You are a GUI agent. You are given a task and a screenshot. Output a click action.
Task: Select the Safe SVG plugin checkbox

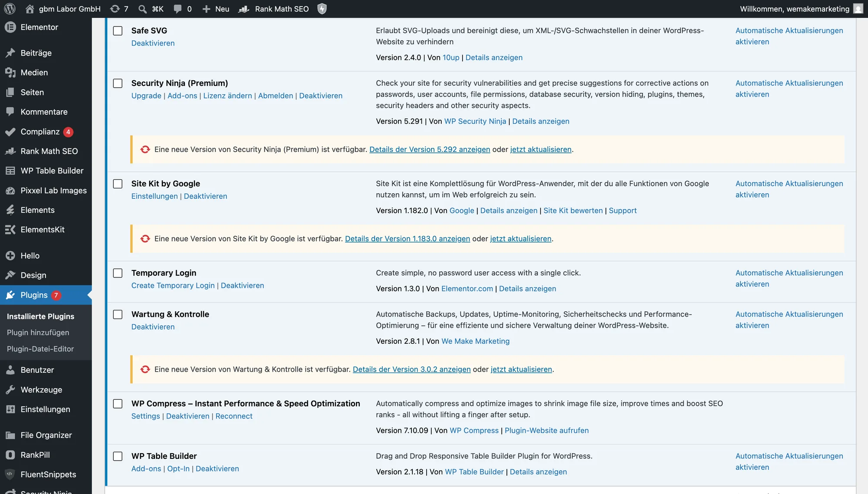point(118,31)
